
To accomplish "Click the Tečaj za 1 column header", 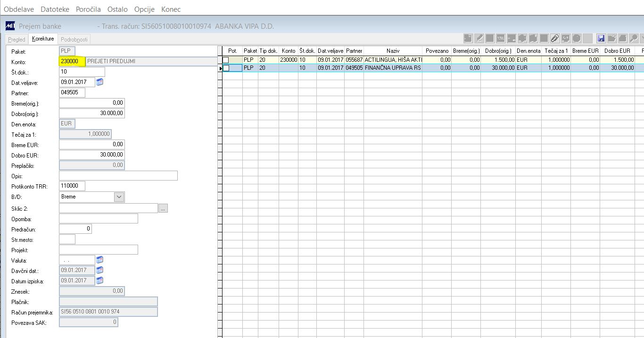I will pyautogui.click(x=556, y=51).
